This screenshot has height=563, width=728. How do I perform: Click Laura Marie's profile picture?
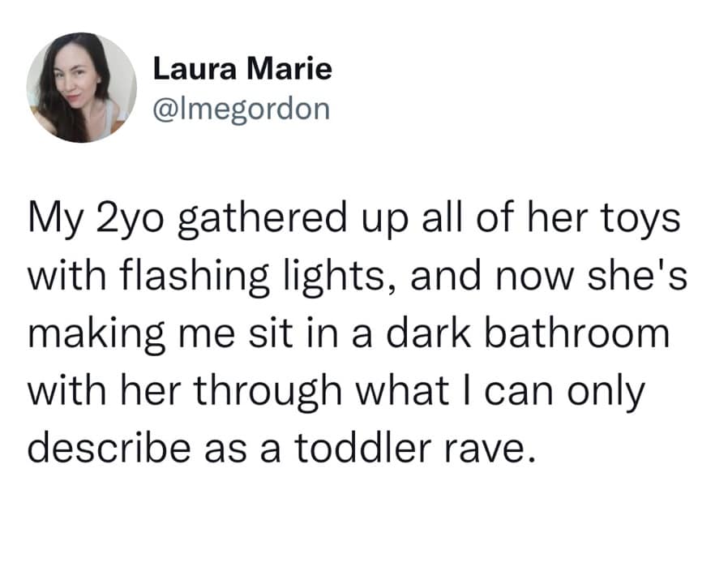coord(81,88)
